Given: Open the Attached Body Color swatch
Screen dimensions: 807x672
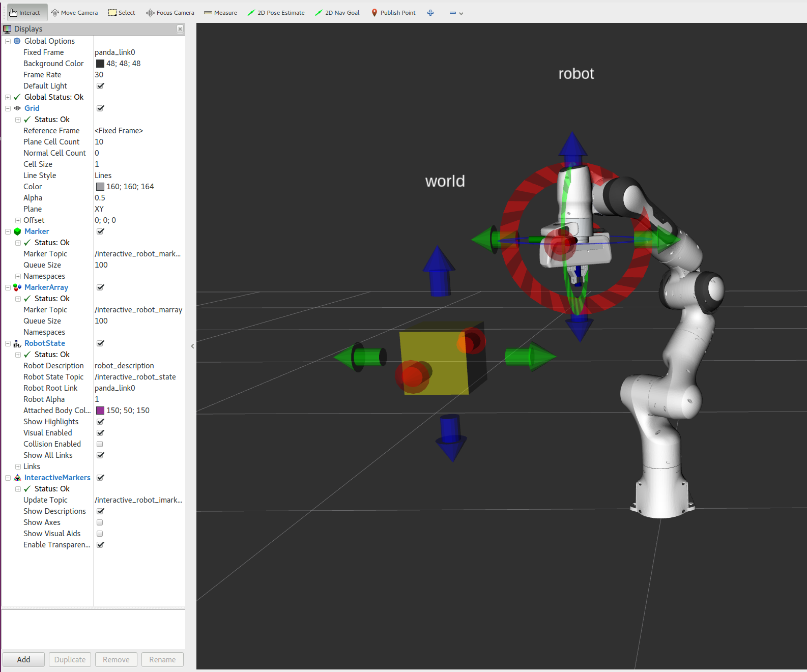Looking at the screenshot, I should pos(100,411).
